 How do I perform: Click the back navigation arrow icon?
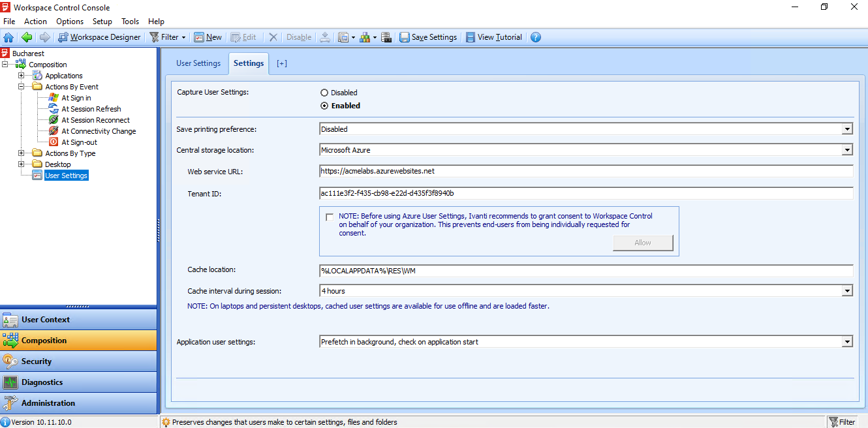[x=26, y=37]
